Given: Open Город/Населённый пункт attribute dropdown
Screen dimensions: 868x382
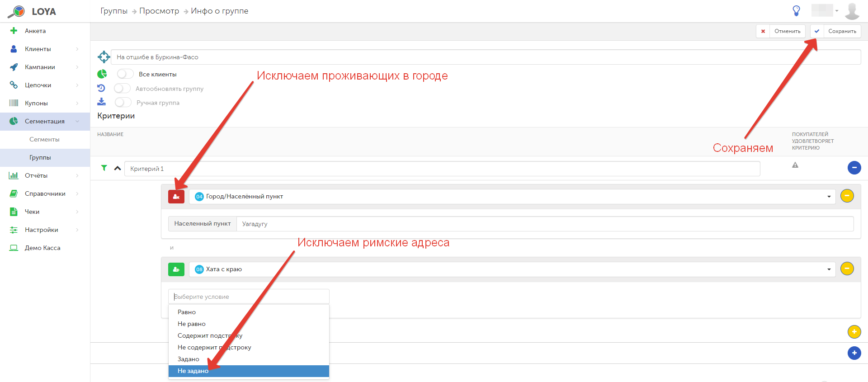Looking at the screenshot, I should click(x=512, y=196).
